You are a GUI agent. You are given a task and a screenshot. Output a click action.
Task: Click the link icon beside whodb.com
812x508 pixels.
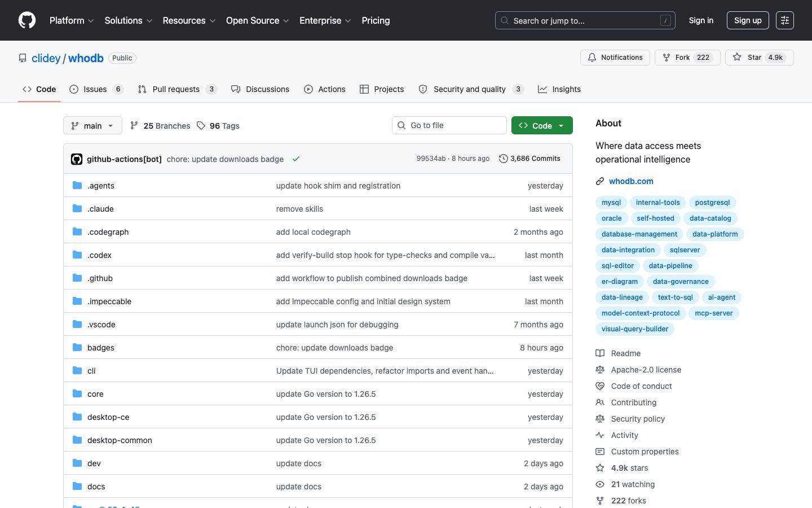(600, 181)
